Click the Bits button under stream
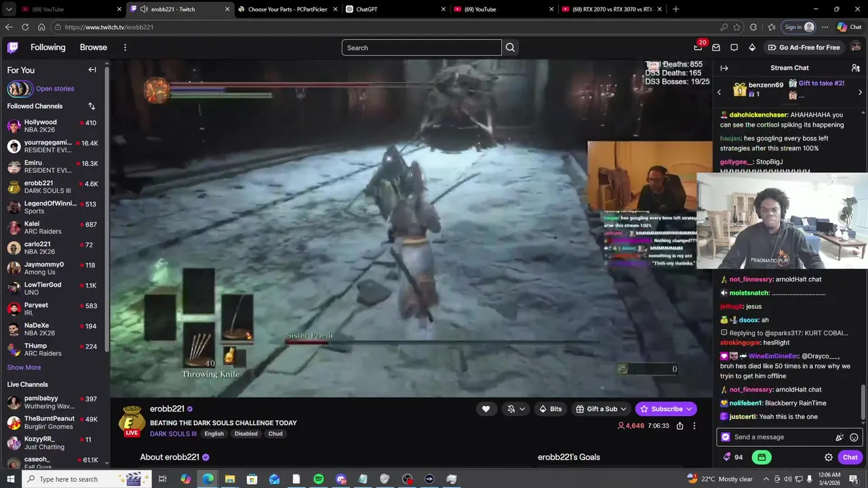Viewport: 868px width, 488px height. click(550, 409)
